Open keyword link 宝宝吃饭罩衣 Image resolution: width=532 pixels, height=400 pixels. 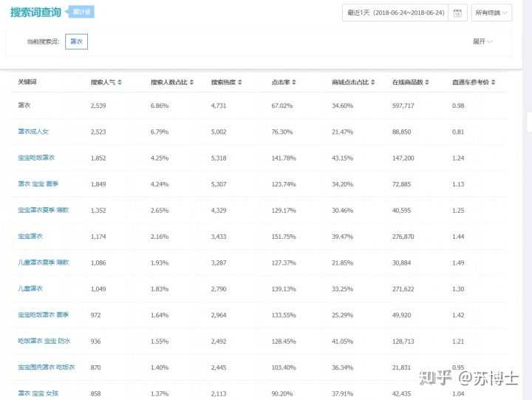[x=36, y=157]
